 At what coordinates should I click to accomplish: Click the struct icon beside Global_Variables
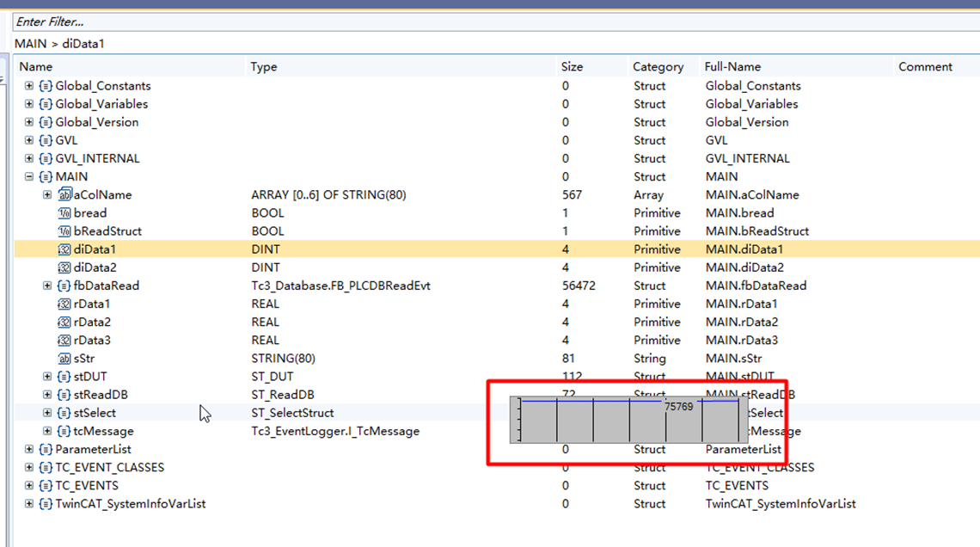[x=46, y=104]
